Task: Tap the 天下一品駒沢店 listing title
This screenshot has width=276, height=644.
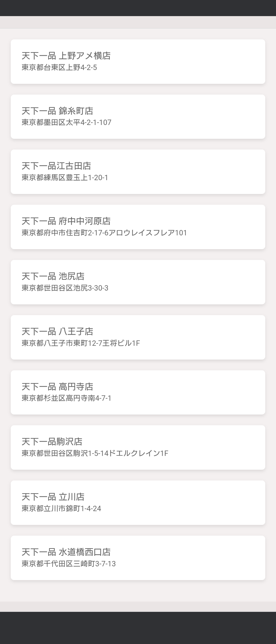Action: [x=52, y=442]
